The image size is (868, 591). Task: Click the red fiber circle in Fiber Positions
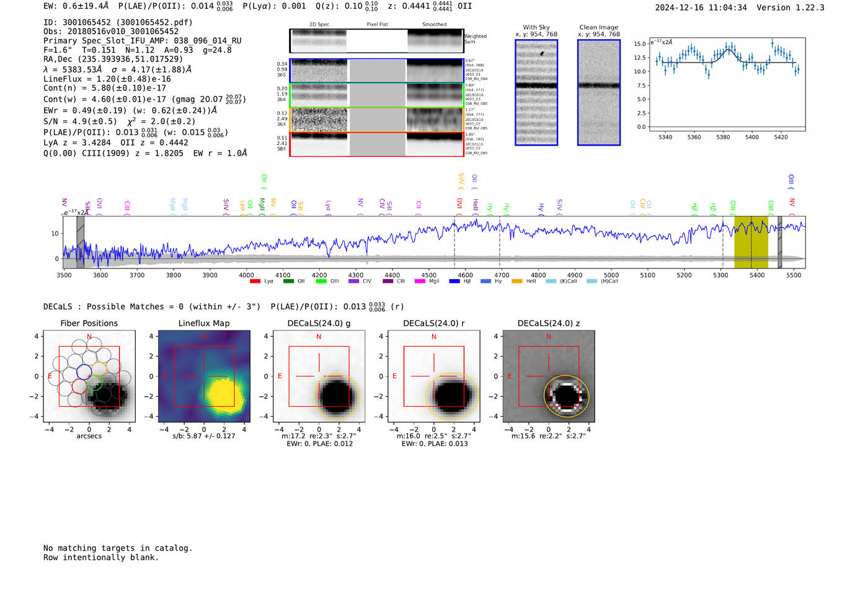[79, 386]
